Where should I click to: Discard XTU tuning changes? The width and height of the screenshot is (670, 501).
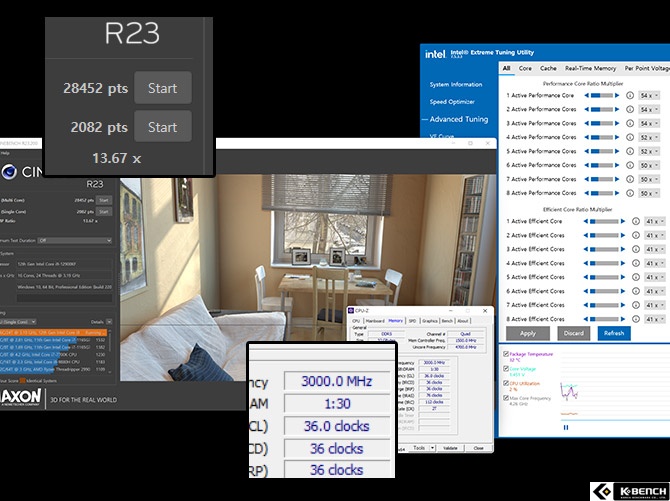pyautogui.click(x=573, y=333)
